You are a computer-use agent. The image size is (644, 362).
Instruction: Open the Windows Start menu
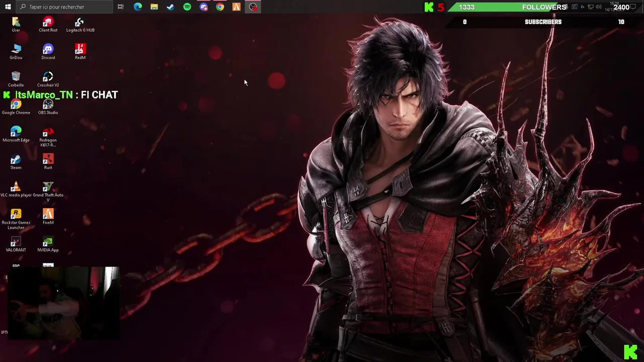click(8, 7)
